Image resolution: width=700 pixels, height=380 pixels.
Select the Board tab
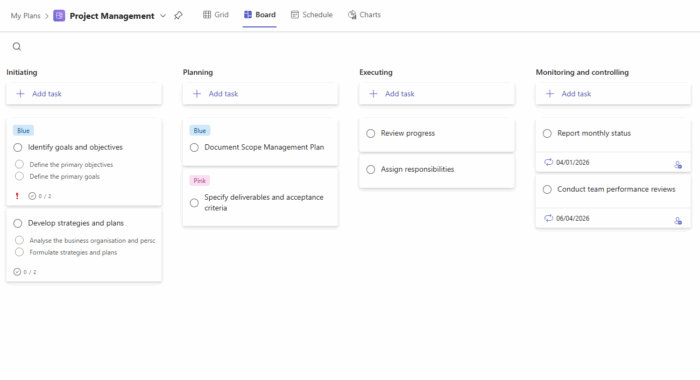[260, 15]
